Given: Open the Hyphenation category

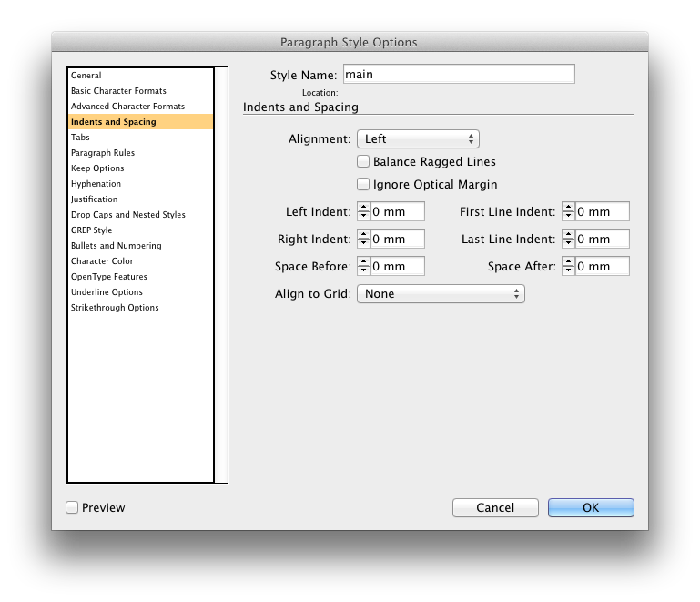Looking at the screenshot, I should pos(140,184).
